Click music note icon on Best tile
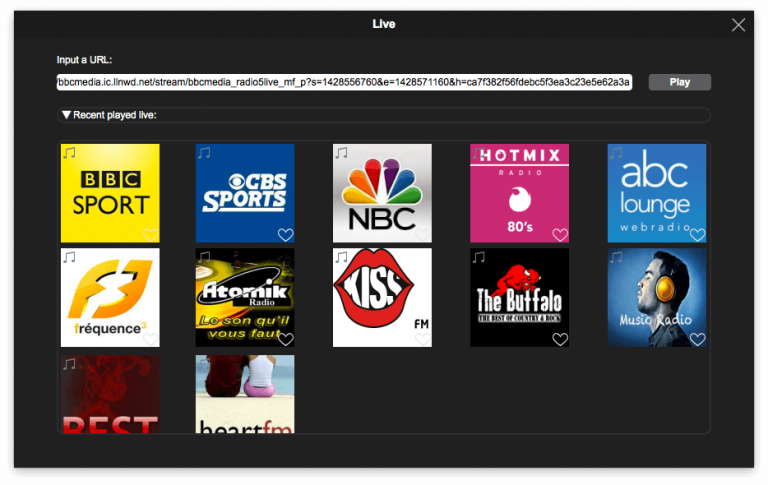This screenshot has height=485, width=768. click(70, 364)
